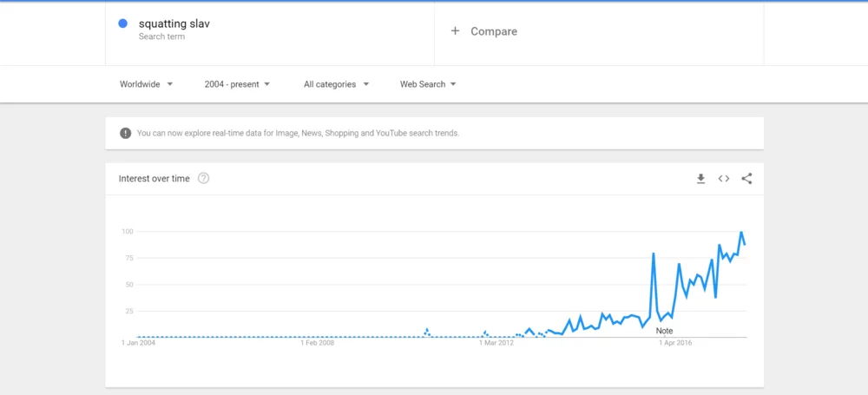868x395 pixels.
Task: Click the 1 Apr 2016 axis label
Action: (x=674, y=343)
